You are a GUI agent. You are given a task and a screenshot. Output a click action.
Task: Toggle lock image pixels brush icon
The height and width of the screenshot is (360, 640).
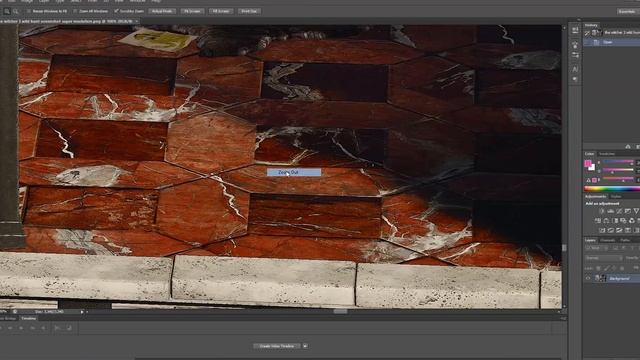[607, 268]
